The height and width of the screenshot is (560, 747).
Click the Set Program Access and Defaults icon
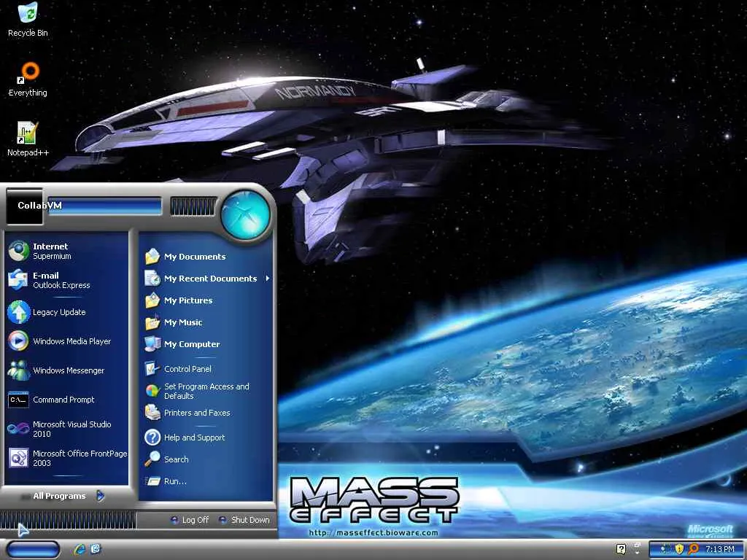[x=152, y=391]
